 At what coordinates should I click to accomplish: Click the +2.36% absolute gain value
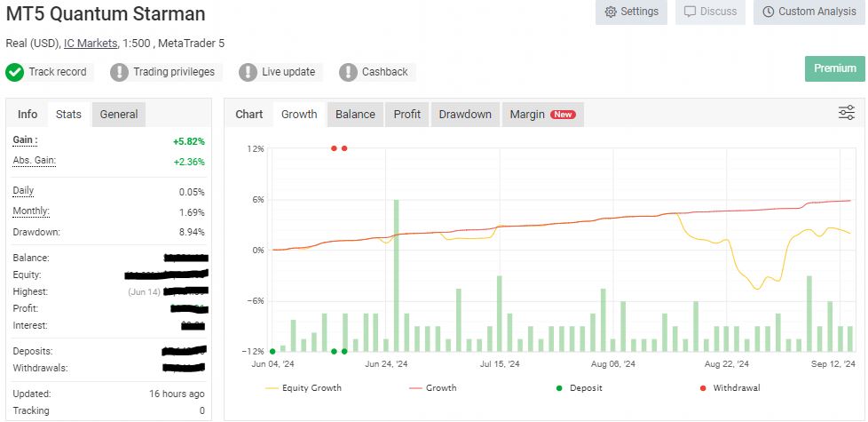[x=189, y=163]
